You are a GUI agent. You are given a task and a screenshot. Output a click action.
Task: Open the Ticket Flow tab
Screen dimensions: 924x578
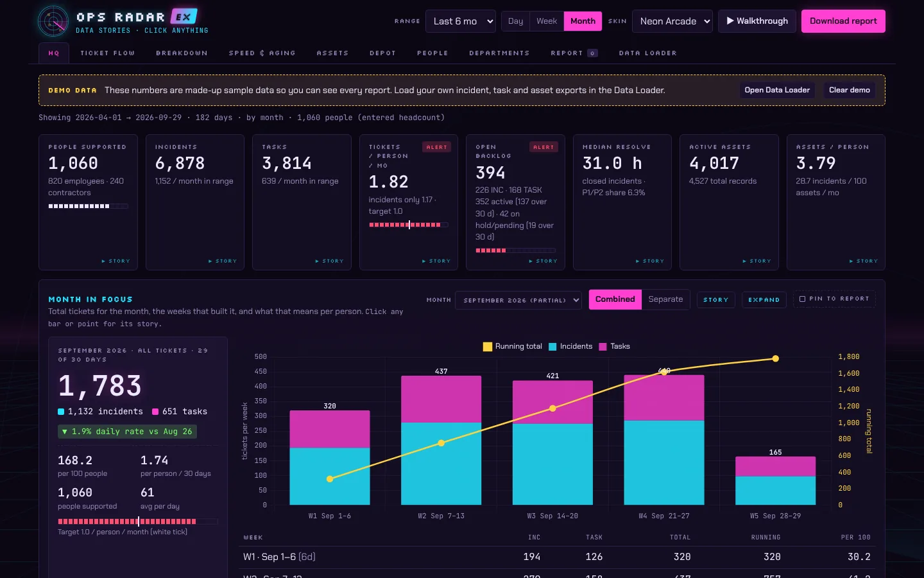coord(108,53)
